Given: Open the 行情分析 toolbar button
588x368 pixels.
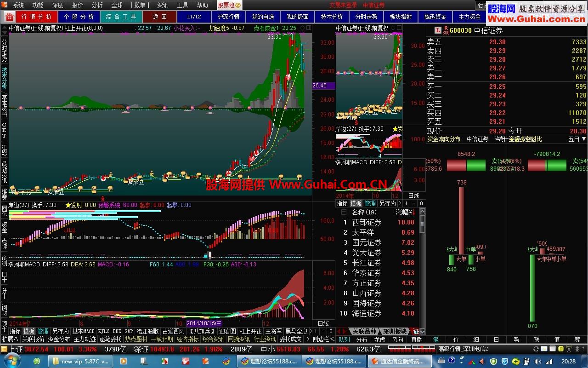Looking at the screenshot, I should tap(37, 17).
